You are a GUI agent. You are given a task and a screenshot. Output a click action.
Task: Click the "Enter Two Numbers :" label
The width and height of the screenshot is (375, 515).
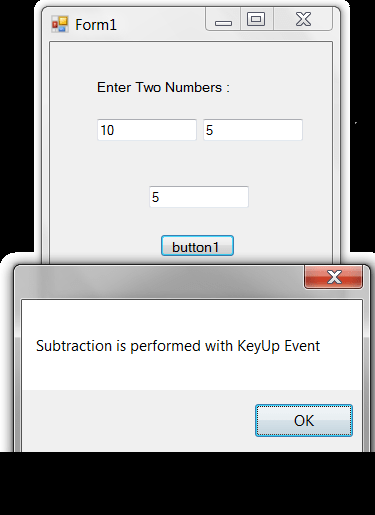coord(163,87)
